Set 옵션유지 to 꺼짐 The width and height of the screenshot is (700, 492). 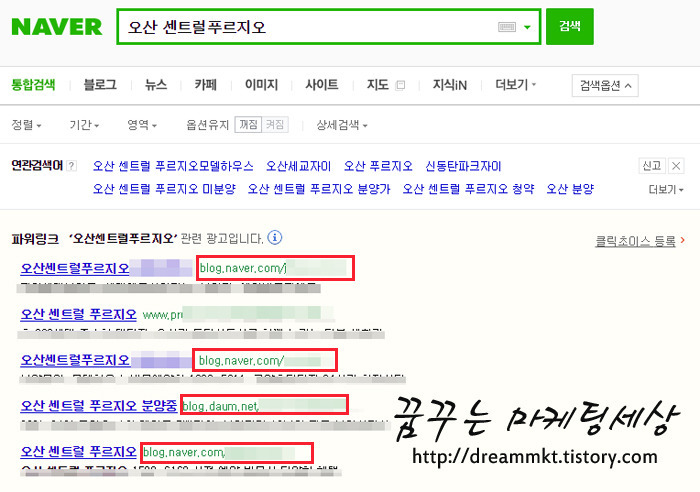[x=248, y=125]
